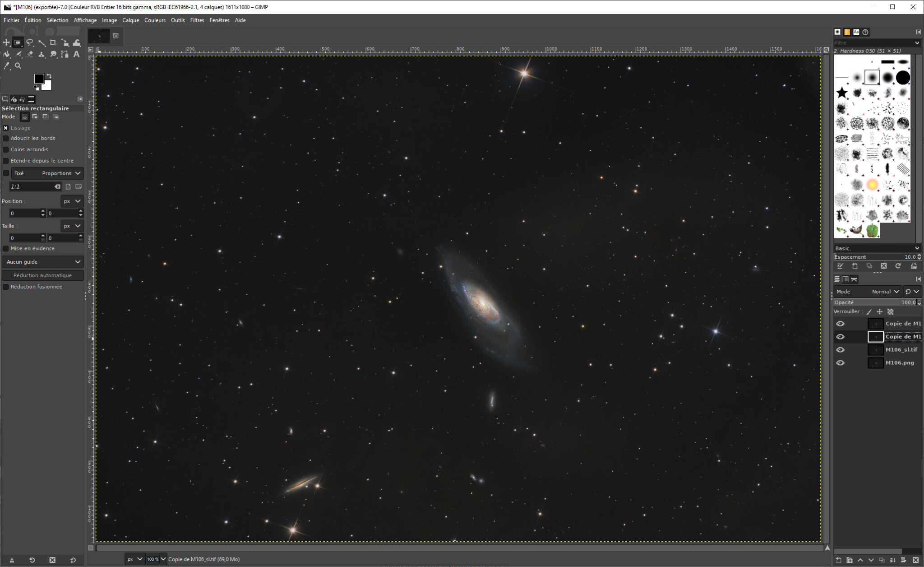
Task: Toggle the Lissage antialiasing checkbox
Action: tap(6, 128)
